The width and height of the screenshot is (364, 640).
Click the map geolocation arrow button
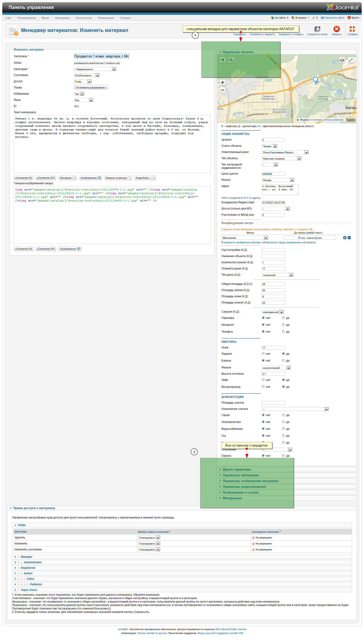tap(222, 60)
